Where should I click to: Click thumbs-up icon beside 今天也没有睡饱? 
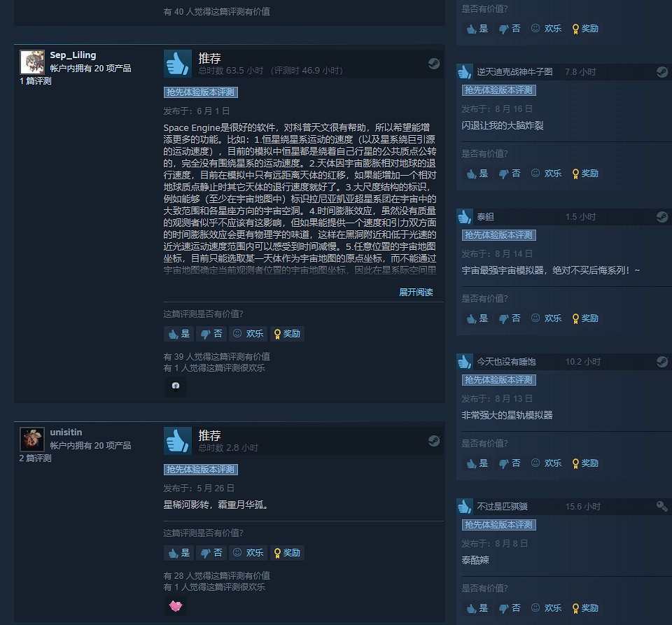[x=465, y=362]
